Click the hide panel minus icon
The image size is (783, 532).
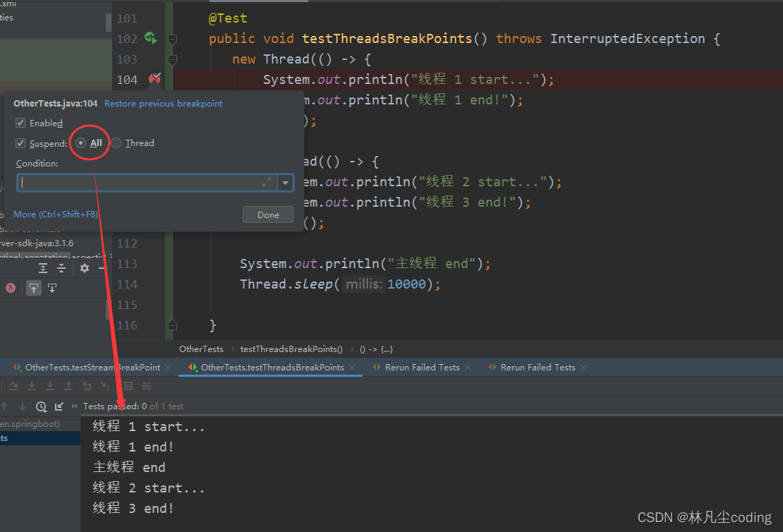click(102, 268)
